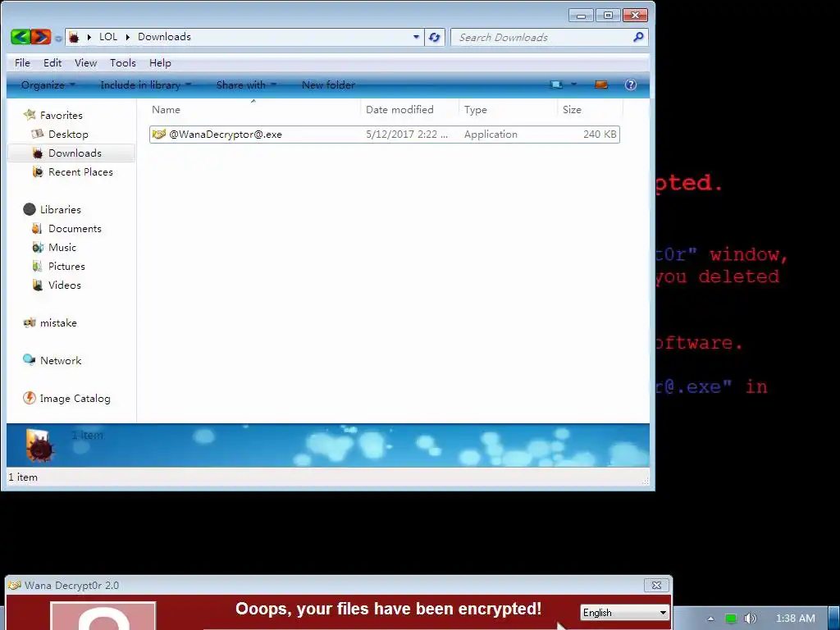840x630 pixels.
Task: Open the Music library
Action: click(62, 248)
